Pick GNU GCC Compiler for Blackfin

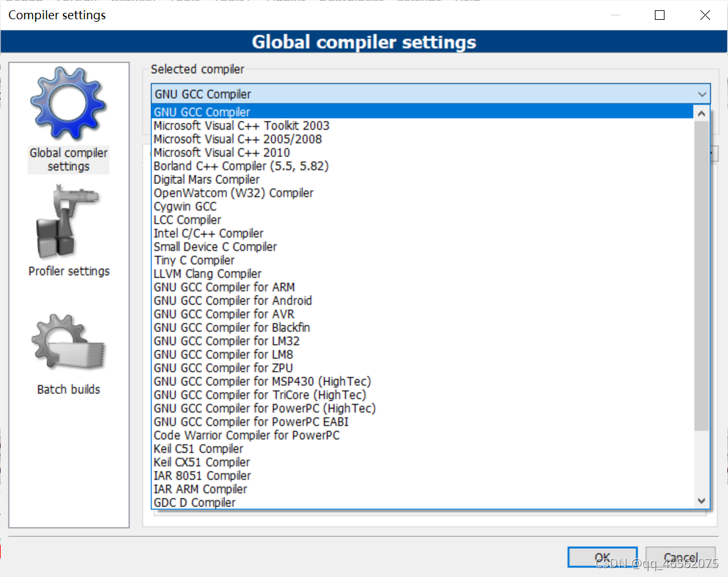click(x=422, y=328)
